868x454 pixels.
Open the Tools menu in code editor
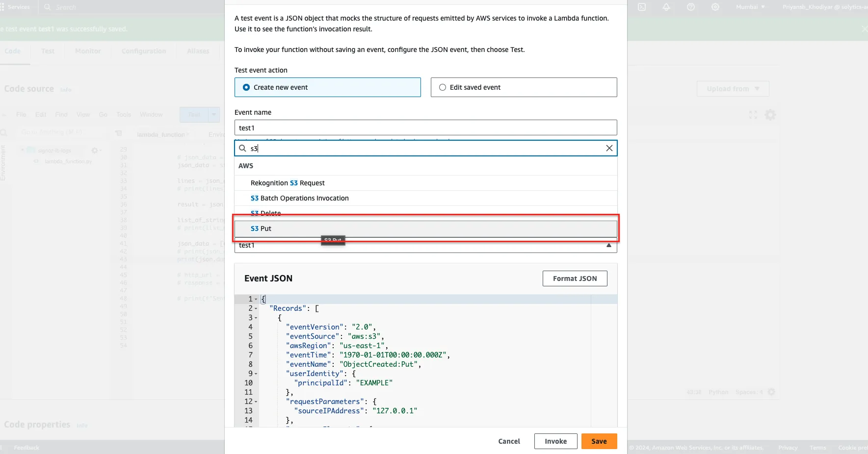click(124, 115)
